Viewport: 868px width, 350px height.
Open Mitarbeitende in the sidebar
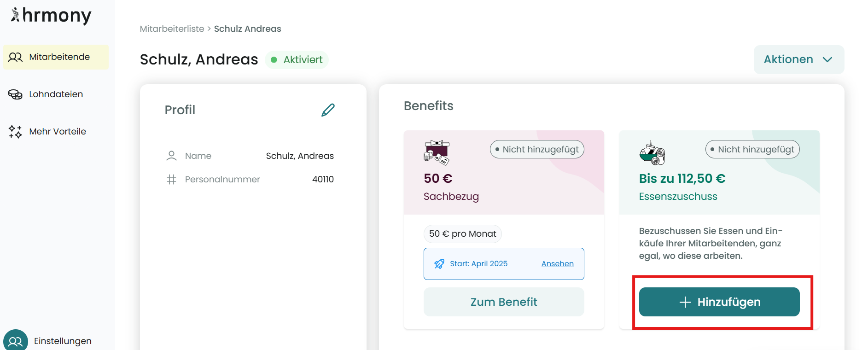click(x=59, y=57)
